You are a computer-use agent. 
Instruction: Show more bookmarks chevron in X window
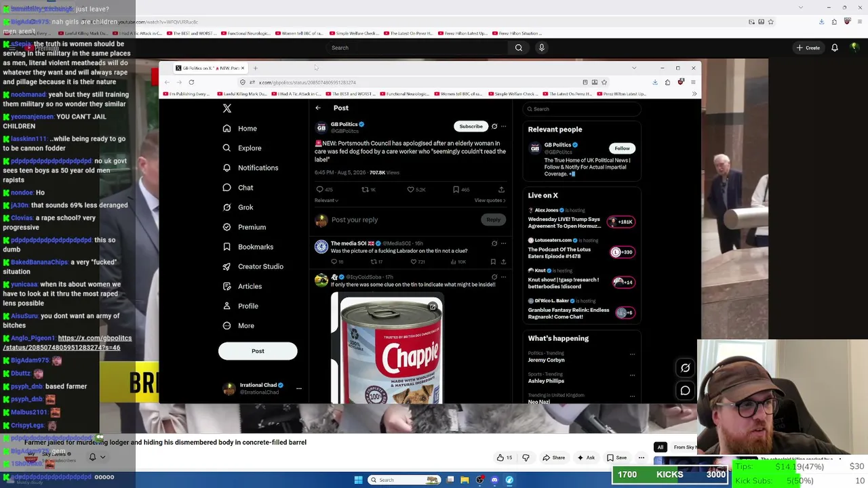tap(694, 94)
